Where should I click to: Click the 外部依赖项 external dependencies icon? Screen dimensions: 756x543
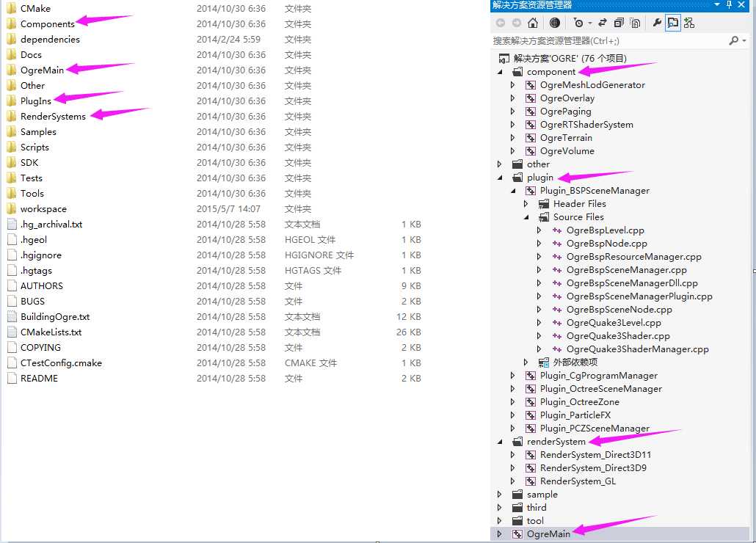(543, 362)
